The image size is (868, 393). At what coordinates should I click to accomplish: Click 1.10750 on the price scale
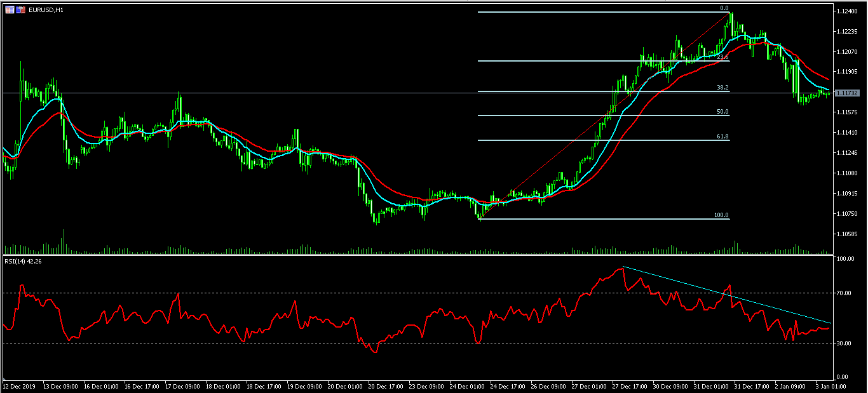(x=847, y=214)
